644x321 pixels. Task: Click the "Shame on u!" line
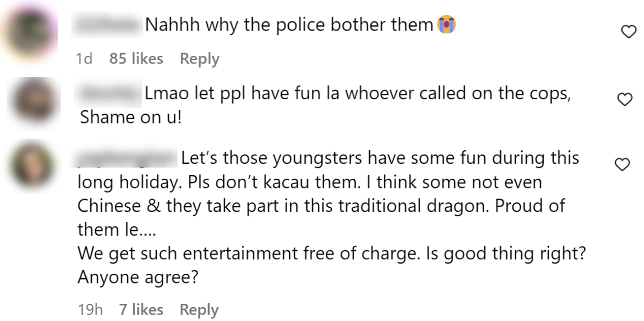[x=131, y=118]
